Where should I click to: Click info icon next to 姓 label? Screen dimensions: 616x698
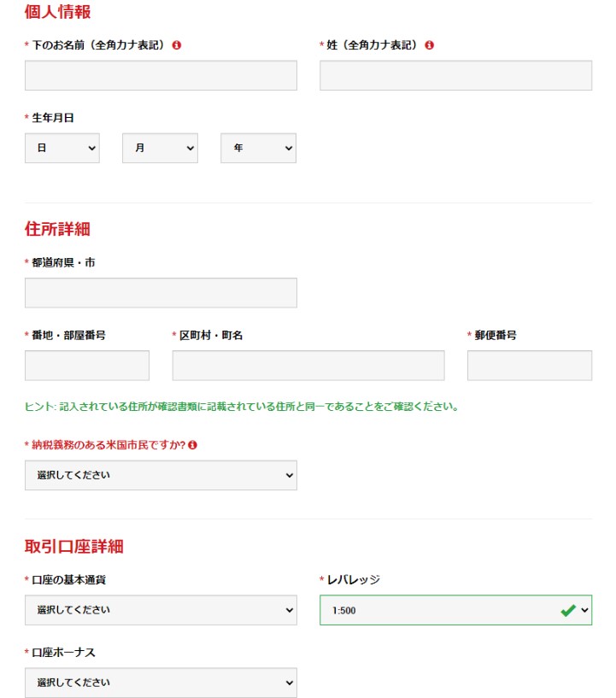point(429,45)
